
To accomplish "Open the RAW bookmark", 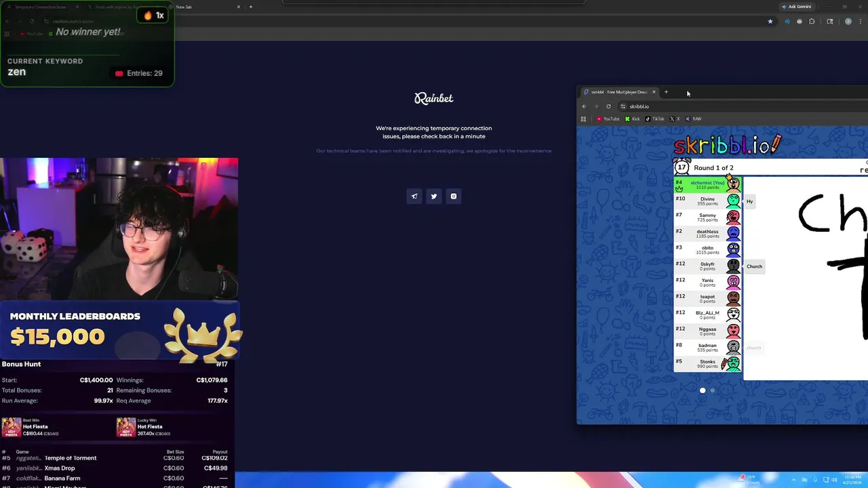I will pyautogui.click(x=693, y=119).
